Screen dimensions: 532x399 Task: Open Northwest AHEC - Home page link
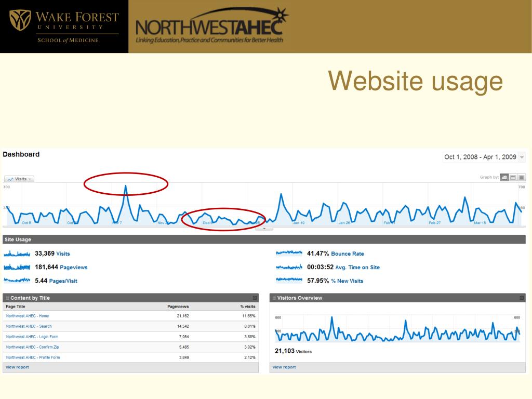[x=28, y=316]
